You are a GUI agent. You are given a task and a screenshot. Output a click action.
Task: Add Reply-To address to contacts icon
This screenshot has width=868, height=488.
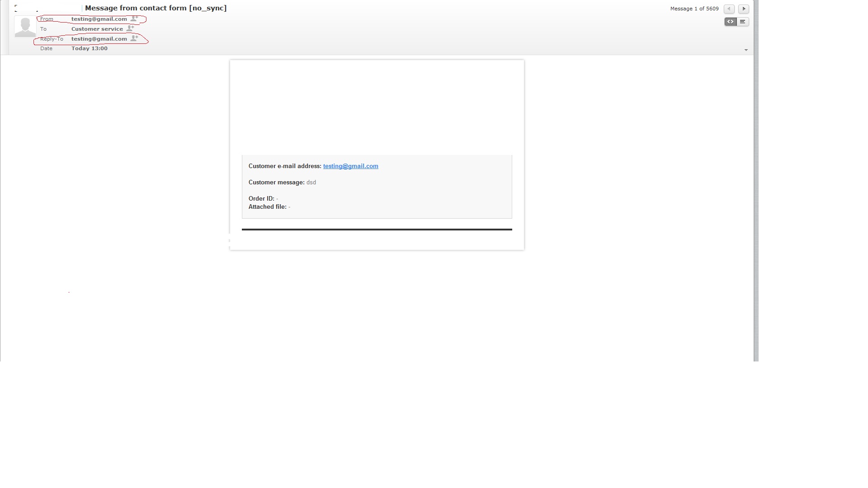[x=134, y=38]
